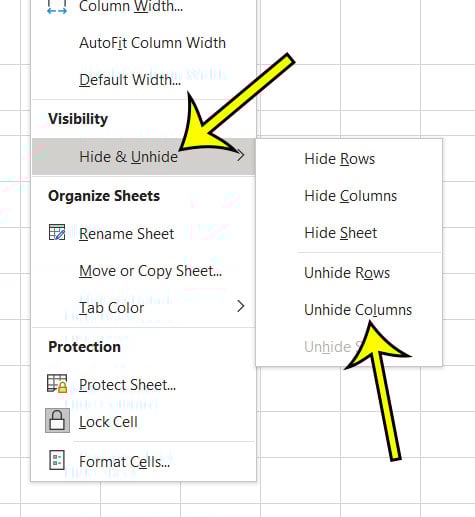The width and height of the screenshot is (475, 517).
Task: Click the Column Width arrows icon
Action: pyautogui.click(x=57, y=6)
